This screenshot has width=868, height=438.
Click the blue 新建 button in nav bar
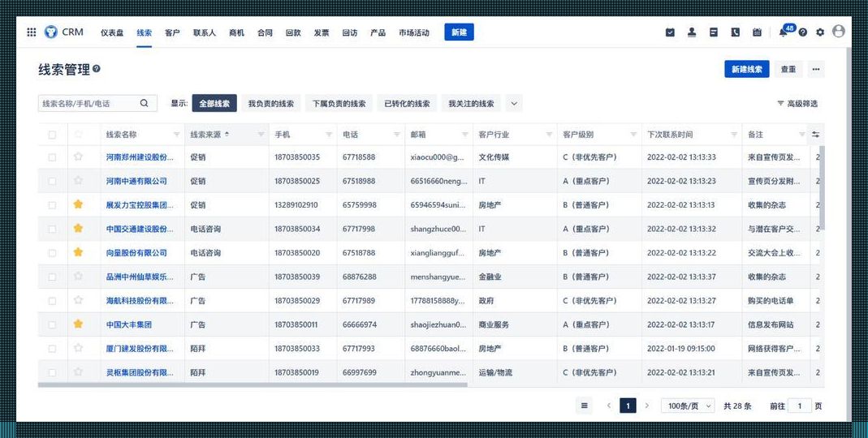point(459,32)
